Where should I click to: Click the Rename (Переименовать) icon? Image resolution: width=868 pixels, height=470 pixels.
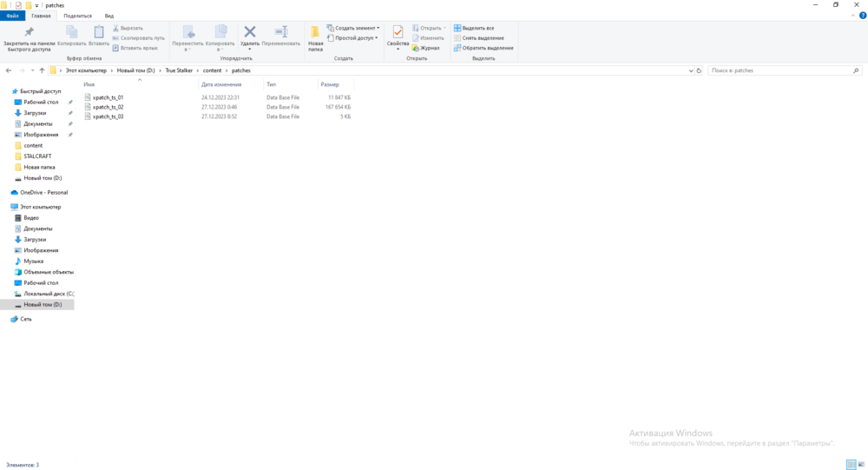tap(280, 31)
